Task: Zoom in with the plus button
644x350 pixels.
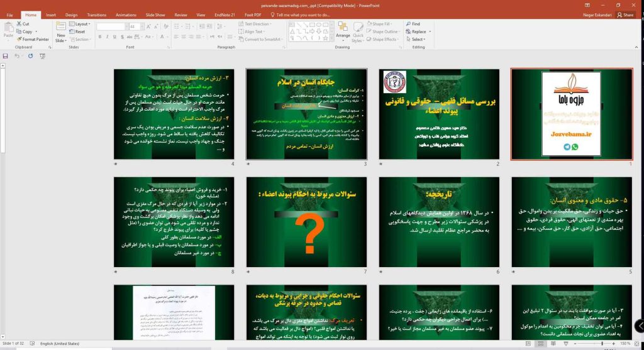Action: pos(614,344)
